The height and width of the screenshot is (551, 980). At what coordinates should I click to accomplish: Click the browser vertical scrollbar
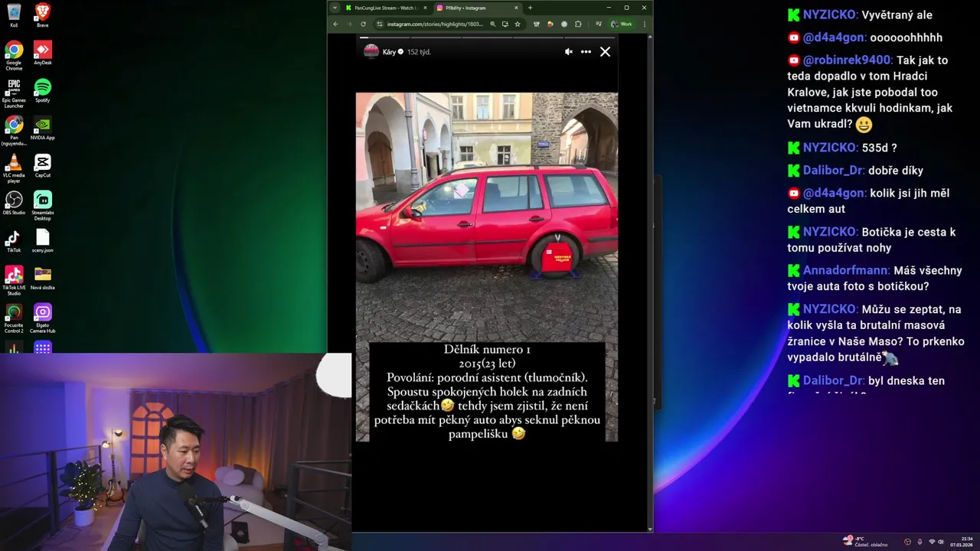tap(650, 283)
